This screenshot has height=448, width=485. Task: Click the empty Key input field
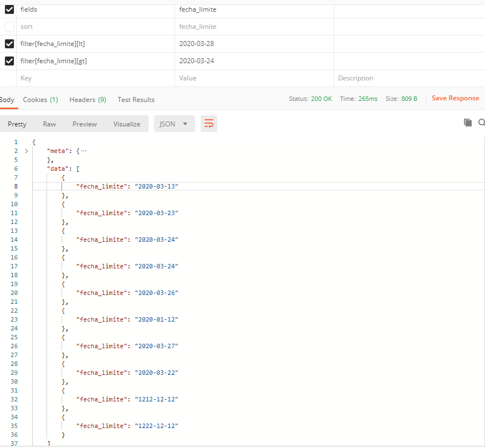click(95, 78)
